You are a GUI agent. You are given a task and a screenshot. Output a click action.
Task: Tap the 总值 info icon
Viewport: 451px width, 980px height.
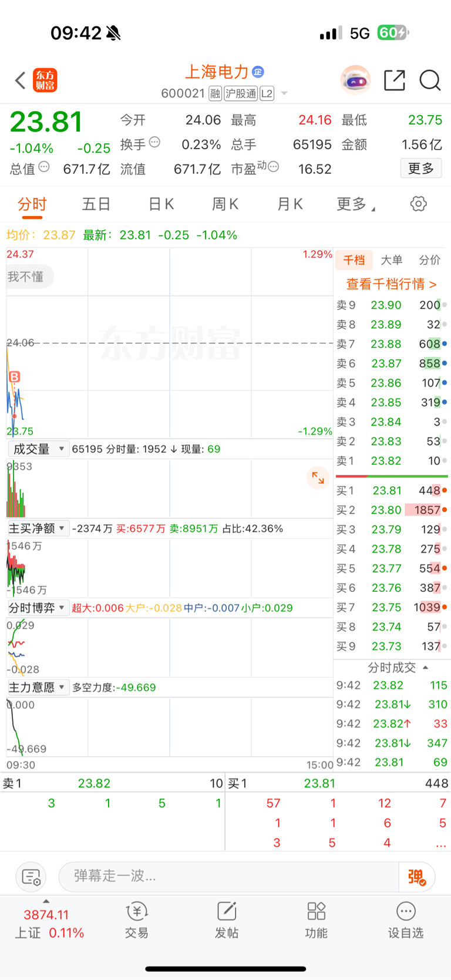point(44,167)
